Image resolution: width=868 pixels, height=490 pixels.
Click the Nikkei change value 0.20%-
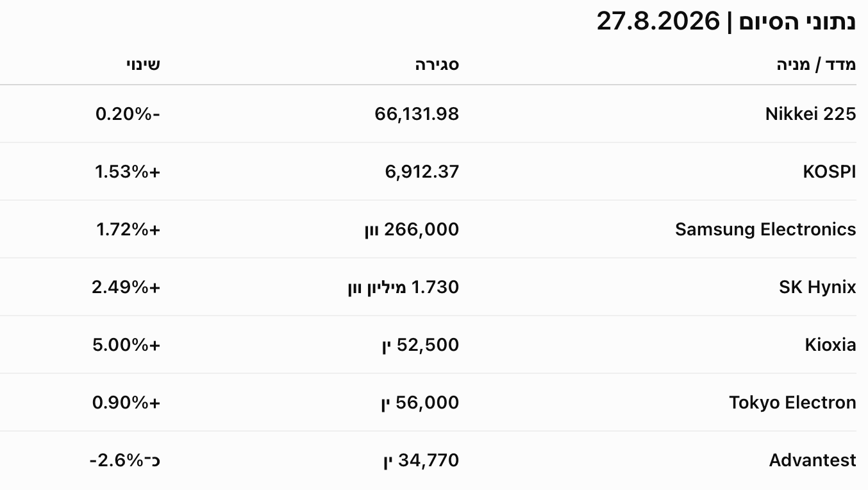point(128,114)
